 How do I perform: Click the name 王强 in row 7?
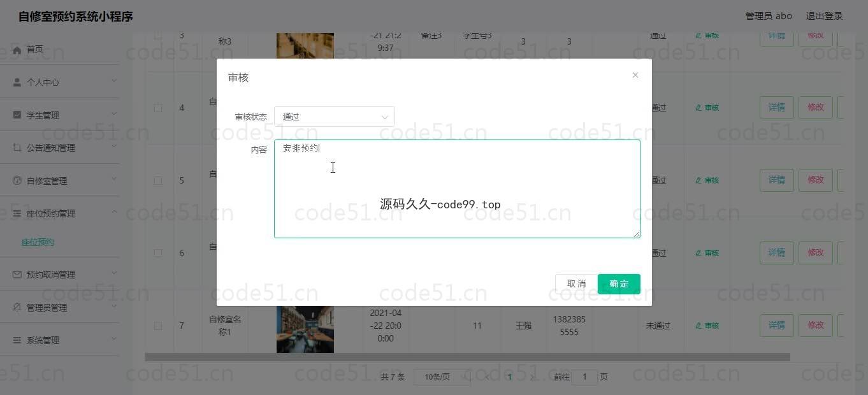(x=523, y=326)
